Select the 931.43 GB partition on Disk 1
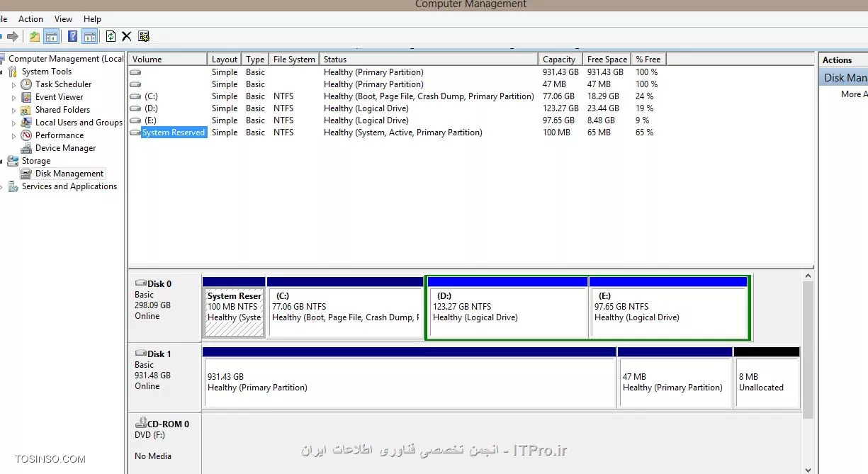 (x=409, y=378)
